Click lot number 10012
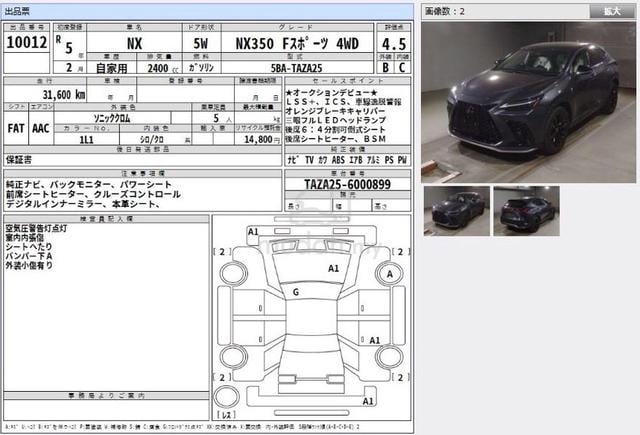The image size is (640, 435). [x=27, y=42]
